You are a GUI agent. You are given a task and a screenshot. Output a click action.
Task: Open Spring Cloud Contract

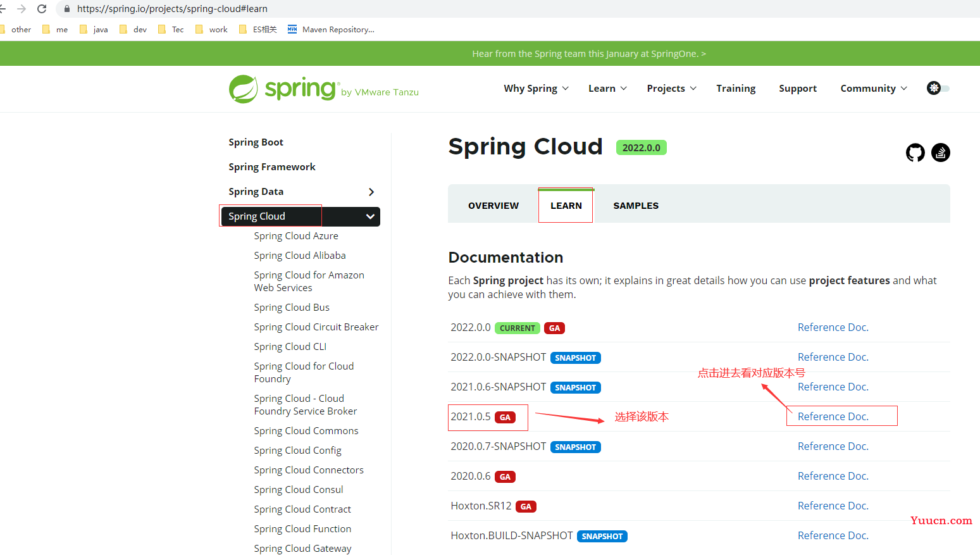(x=302, y=509)
